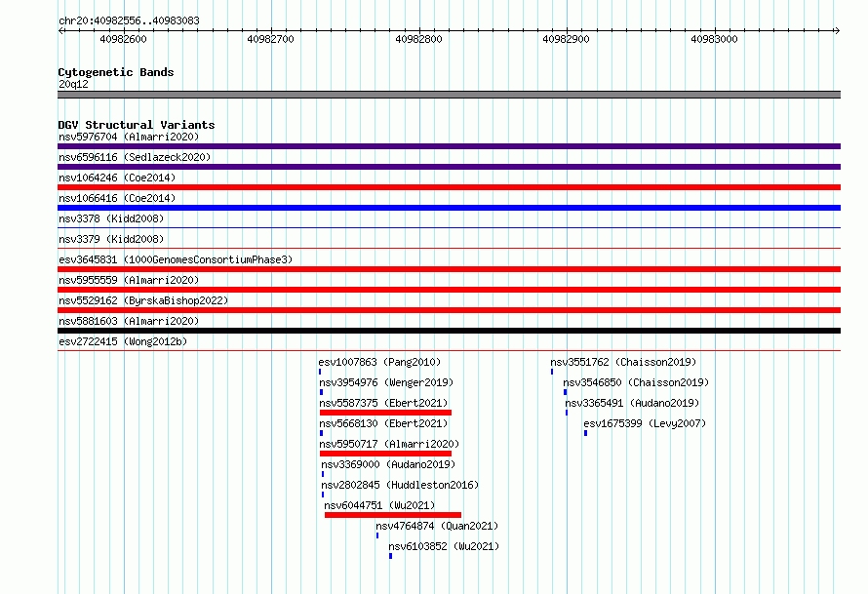This screenshot has height=594, width=868.
Task: Click nsv5668130 (Ebert2021) label
Action: point(383,423)
